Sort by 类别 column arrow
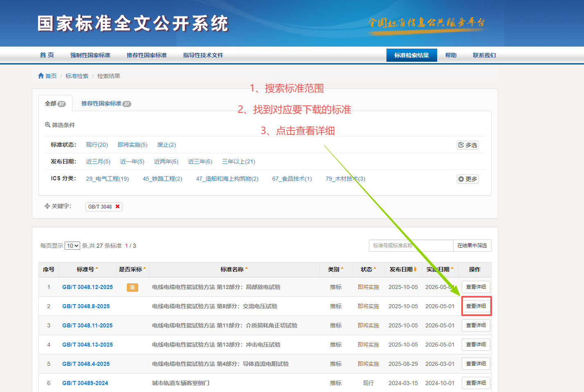The image size is (584, 392). (x=342, y=269)
